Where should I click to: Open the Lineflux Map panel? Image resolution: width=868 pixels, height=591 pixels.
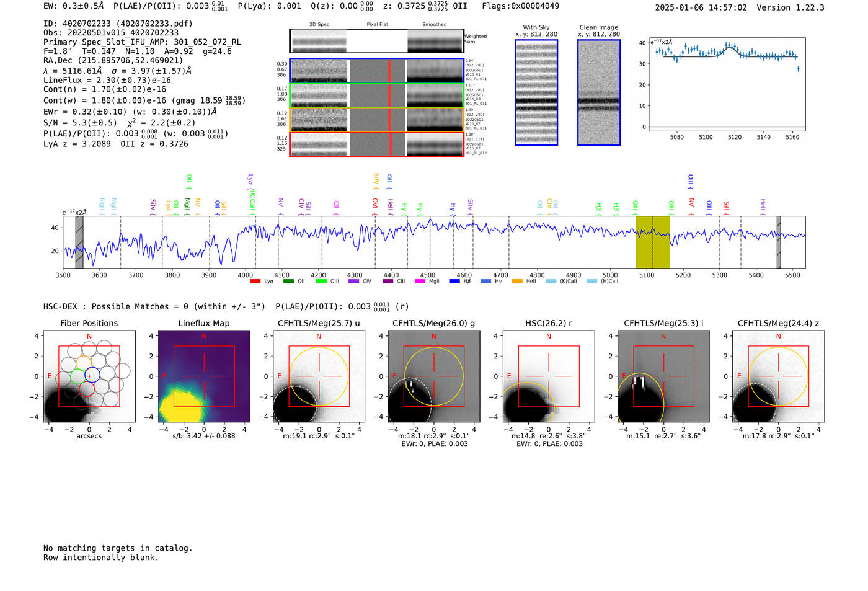click(x=204, y=376)
